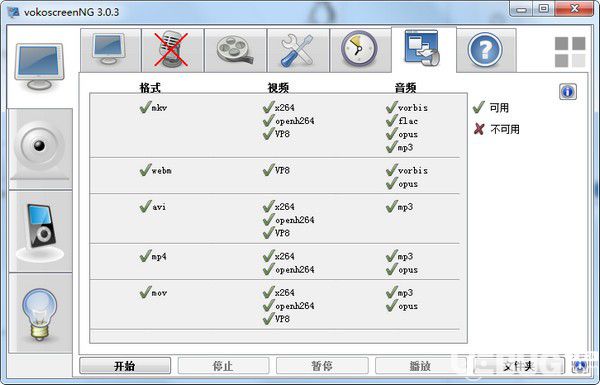Click openh264 in the mp4 row
600x385 pixels.
(289, 269)
